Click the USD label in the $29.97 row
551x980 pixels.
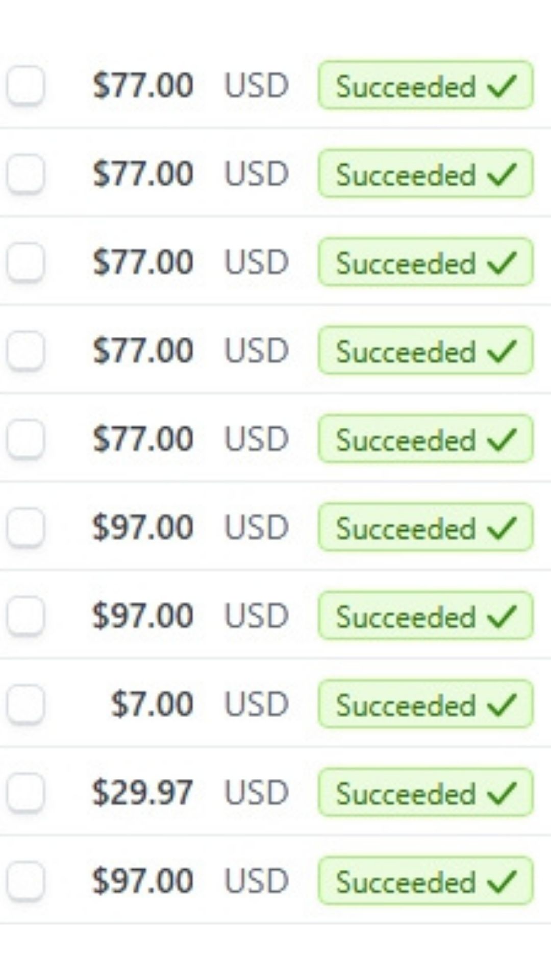pyautogui.click(x=257, y=792)
